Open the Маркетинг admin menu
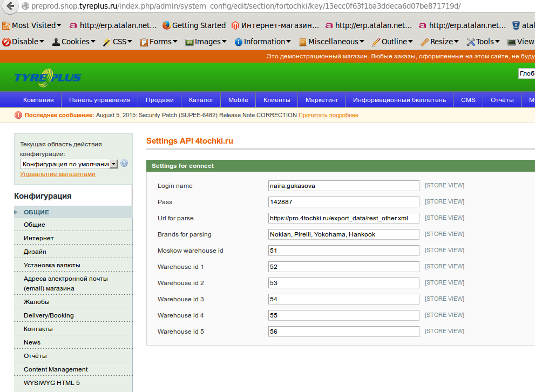This screenshot has height=392, width=535. 322,100
